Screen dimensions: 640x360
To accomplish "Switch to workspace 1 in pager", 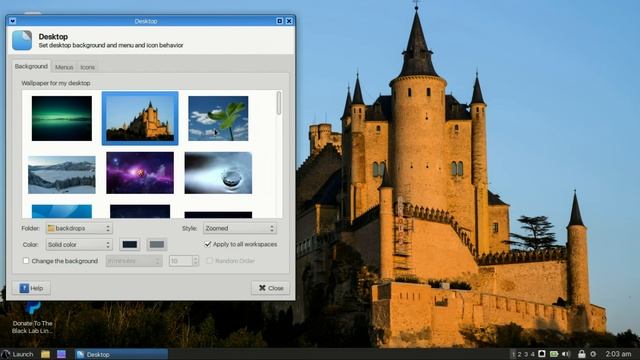I will point(513,354).
